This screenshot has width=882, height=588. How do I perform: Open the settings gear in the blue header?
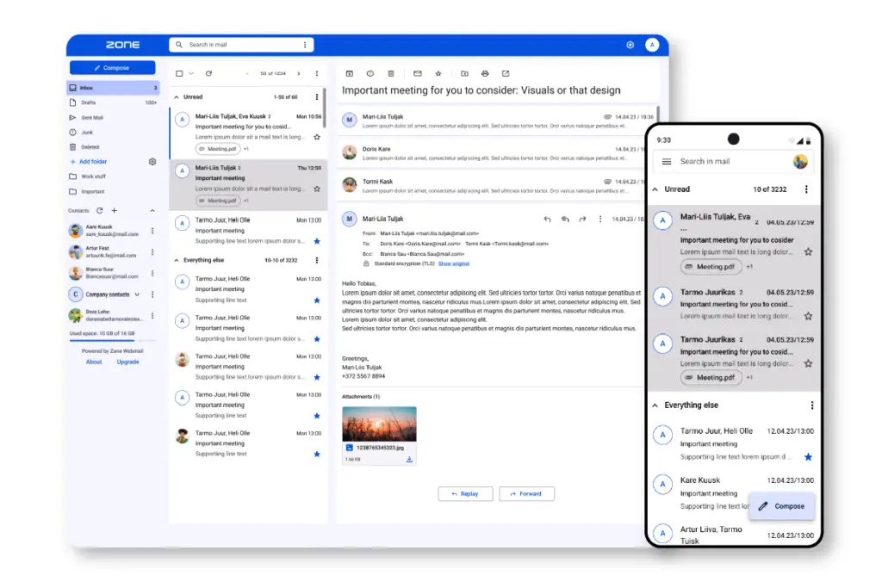click(630, 45)
